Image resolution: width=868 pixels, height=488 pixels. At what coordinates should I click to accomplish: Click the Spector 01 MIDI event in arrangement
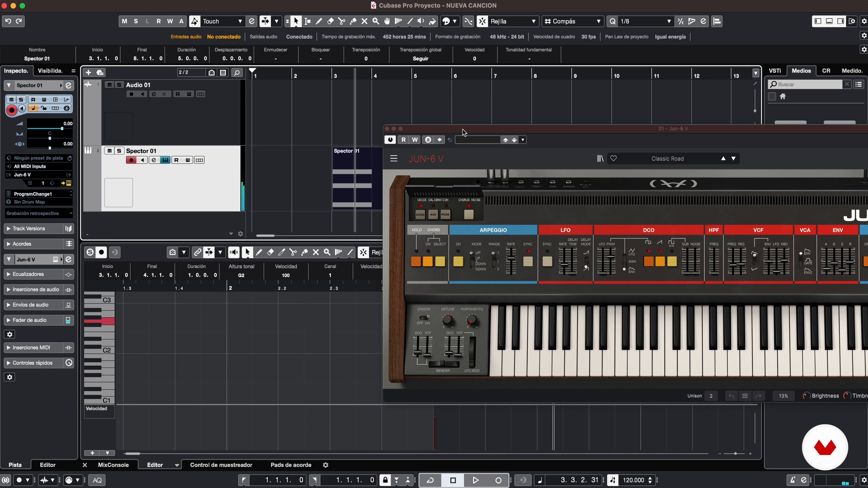point(357,178)
